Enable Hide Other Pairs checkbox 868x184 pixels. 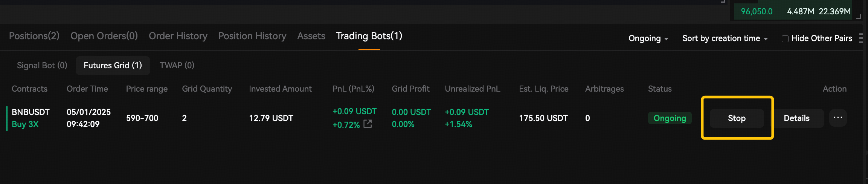(x=785, y=39)
